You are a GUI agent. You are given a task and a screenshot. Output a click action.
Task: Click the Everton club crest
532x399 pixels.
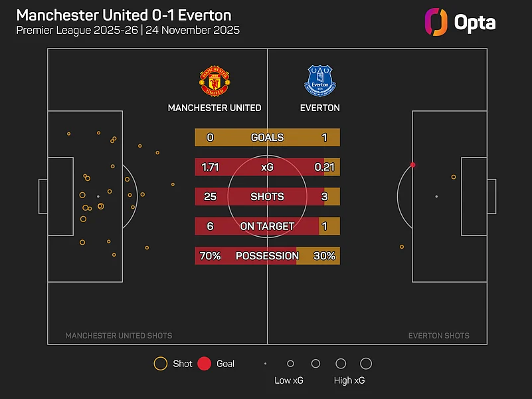pos(320,81)
